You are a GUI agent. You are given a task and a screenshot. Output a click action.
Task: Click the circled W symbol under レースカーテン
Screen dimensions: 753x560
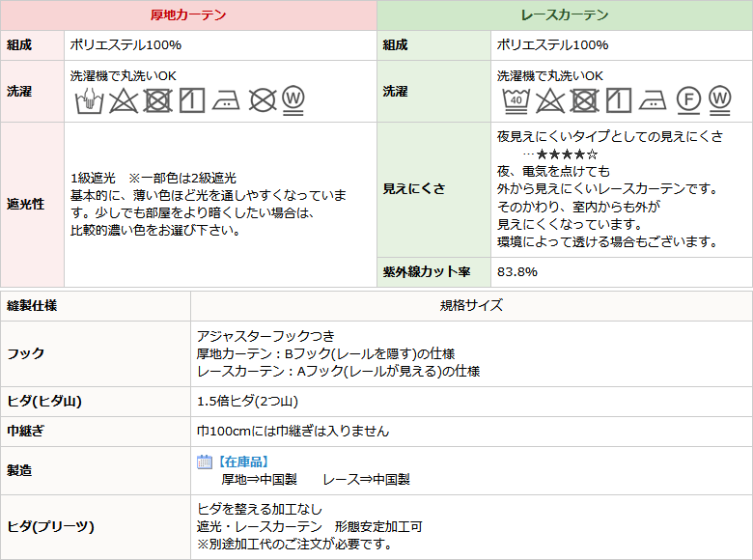point(719,98)
